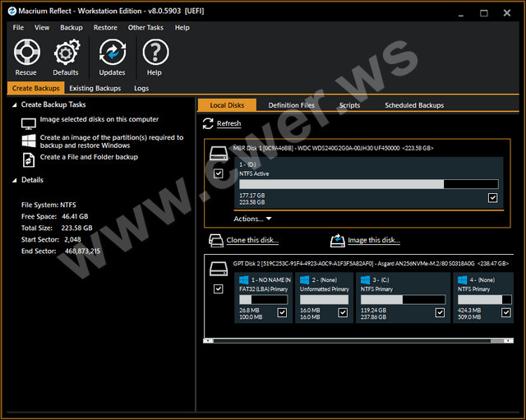
Task: Click the Rescue lifebuoy icon
Action: (x=26, y=53)
